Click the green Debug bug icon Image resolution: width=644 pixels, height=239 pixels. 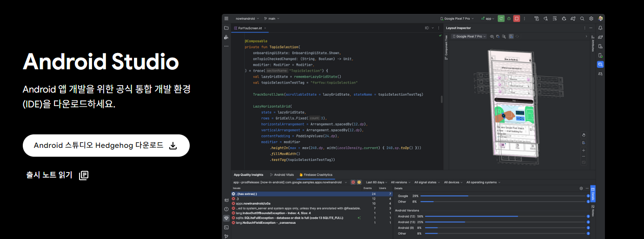(x=509, y=19)
